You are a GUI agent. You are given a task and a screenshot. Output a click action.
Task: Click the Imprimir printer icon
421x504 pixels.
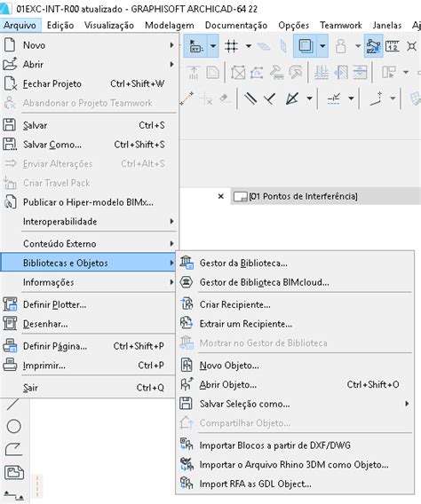pos(10,366)
